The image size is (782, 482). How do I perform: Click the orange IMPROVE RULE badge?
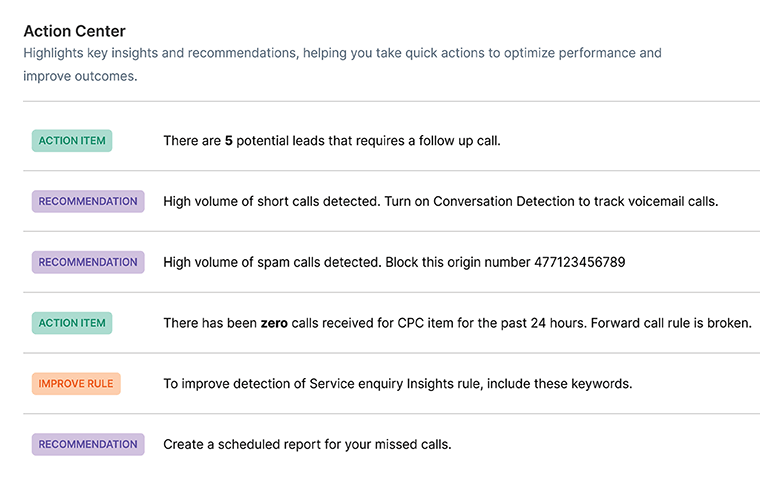[x=76, y=384]
